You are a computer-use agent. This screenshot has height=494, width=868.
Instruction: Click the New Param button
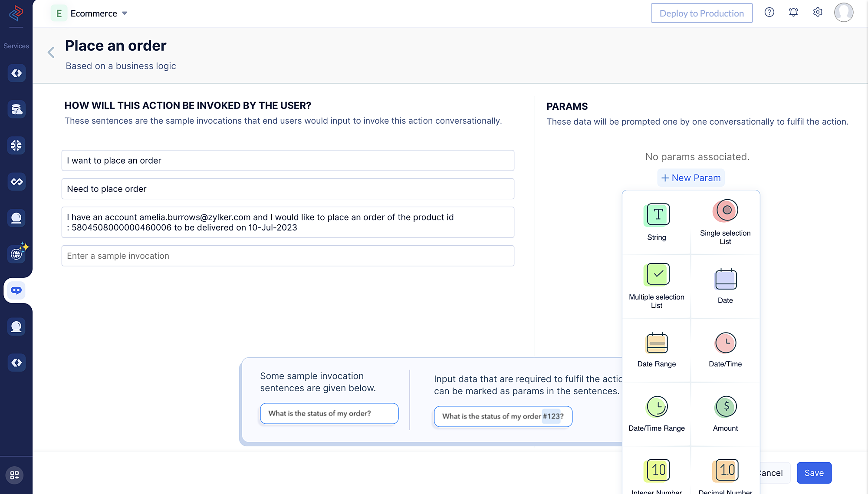(x=690, y=178)
